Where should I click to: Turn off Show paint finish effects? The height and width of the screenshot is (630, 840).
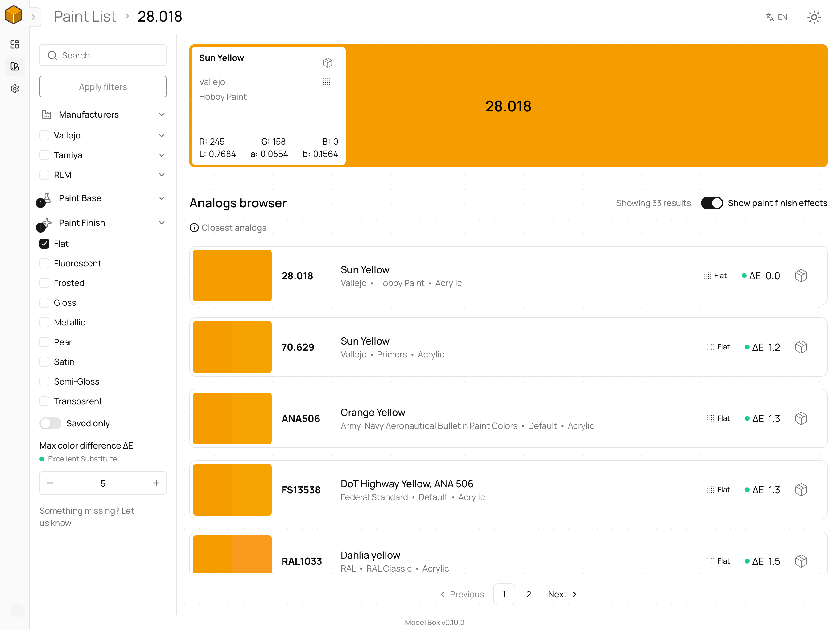click(x=711, y=203)
